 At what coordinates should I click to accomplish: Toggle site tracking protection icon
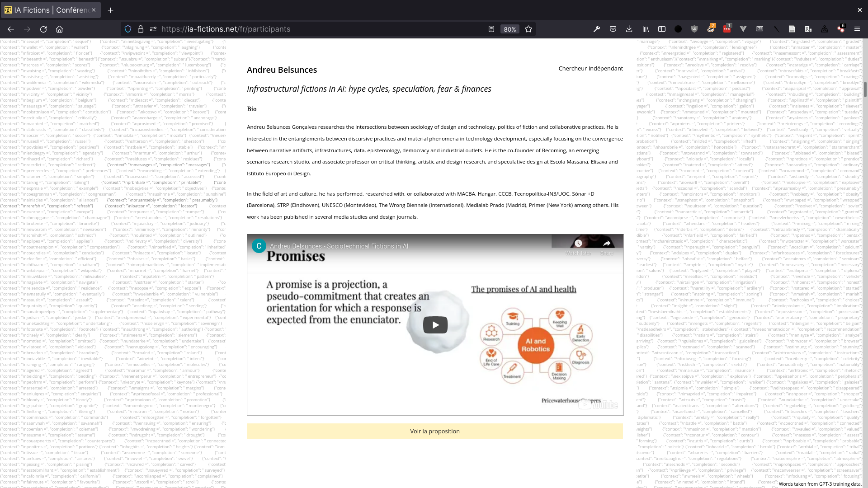[127, 28]
